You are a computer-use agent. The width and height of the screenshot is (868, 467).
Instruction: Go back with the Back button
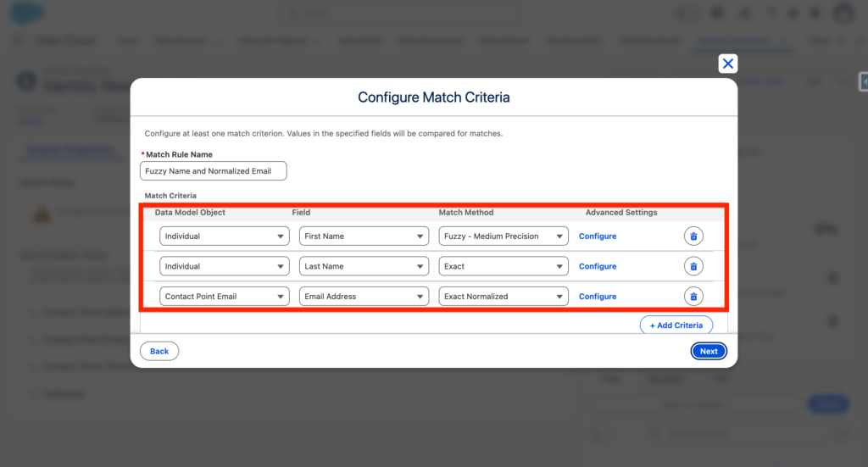159,351
